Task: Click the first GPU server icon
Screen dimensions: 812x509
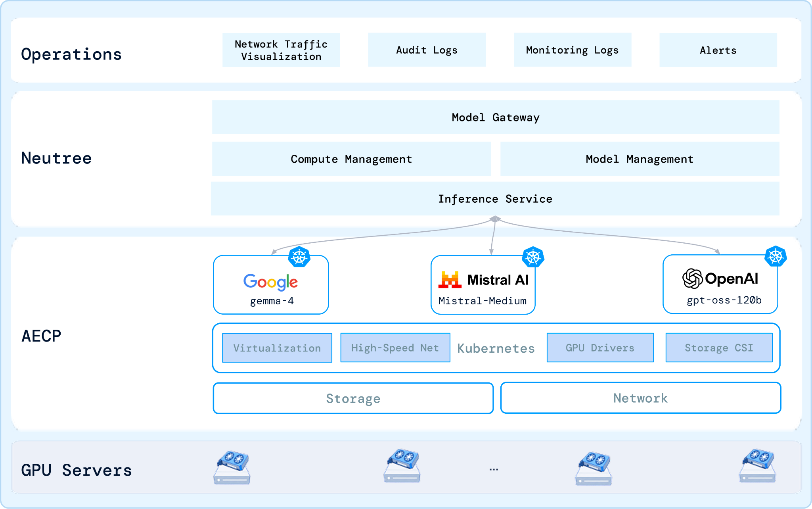Action: coord(232,467)
